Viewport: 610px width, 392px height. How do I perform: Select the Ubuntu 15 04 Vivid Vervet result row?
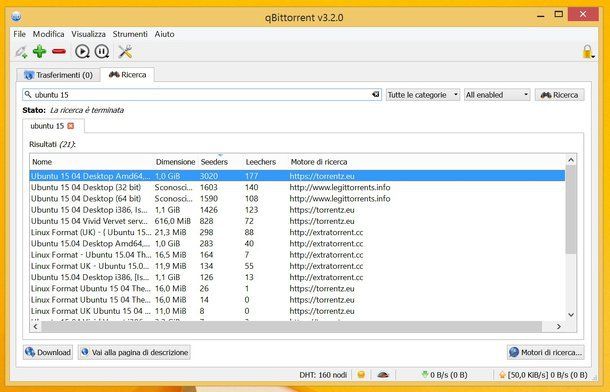tap(297, 221)
